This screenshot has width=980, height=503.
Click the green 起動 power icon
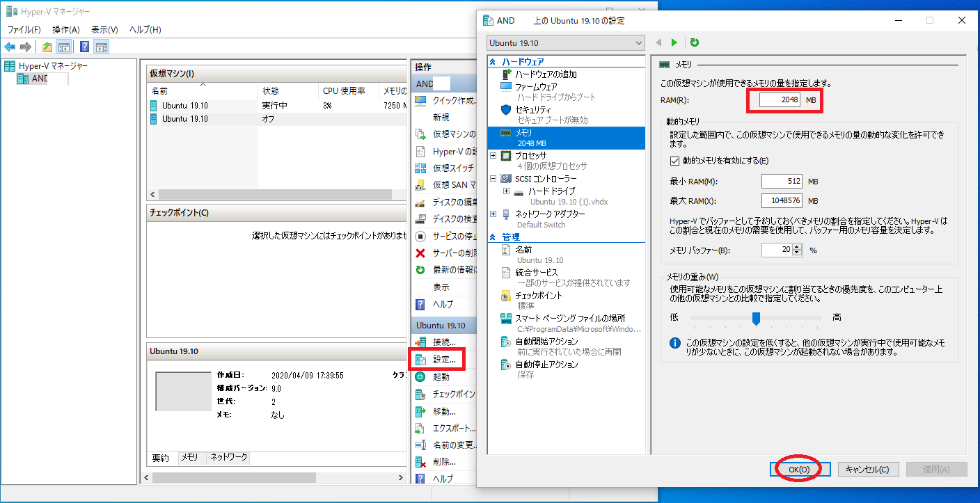pos(420,376)
